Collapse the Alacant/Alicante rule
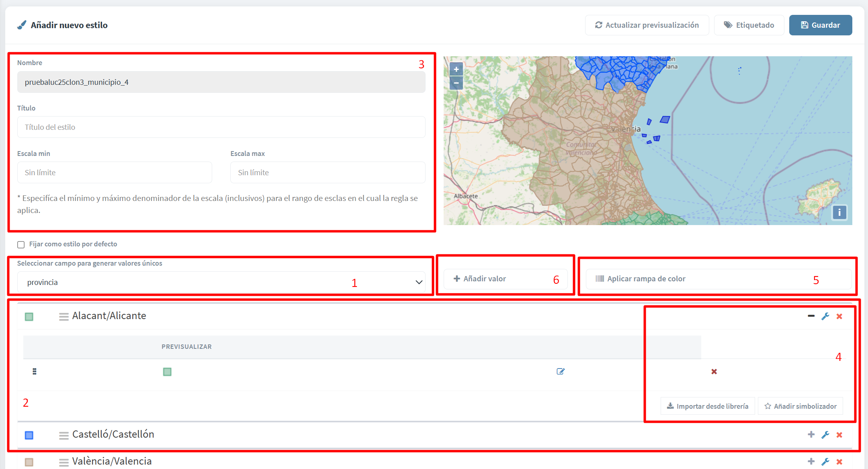This screenshot has height=469, width=868. point(811,316)
